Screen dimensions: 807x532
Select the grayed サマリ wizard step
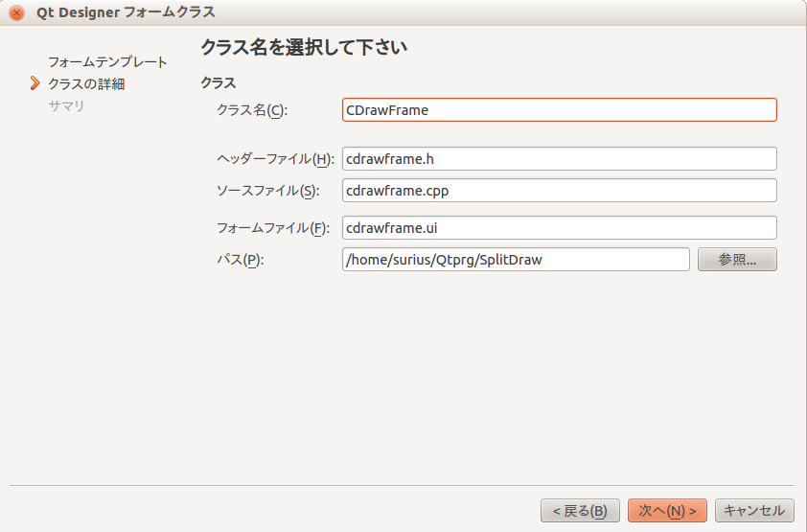[x=66, y=106]
